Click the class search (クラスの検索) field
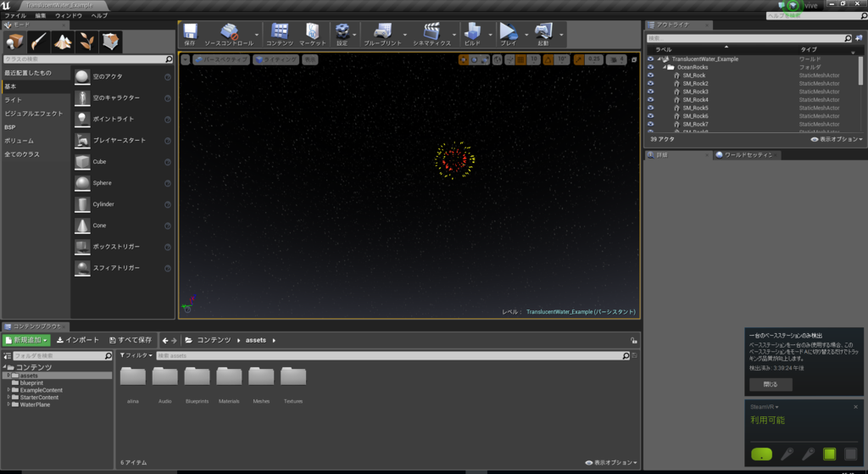868x474 pixels. pyautogui.click(x=87, y=59)
